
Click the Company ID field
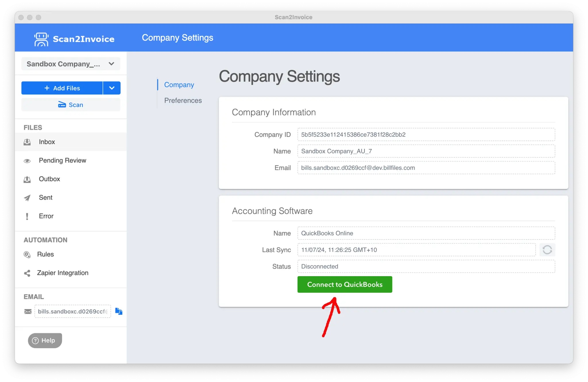[x=426, y=135]
